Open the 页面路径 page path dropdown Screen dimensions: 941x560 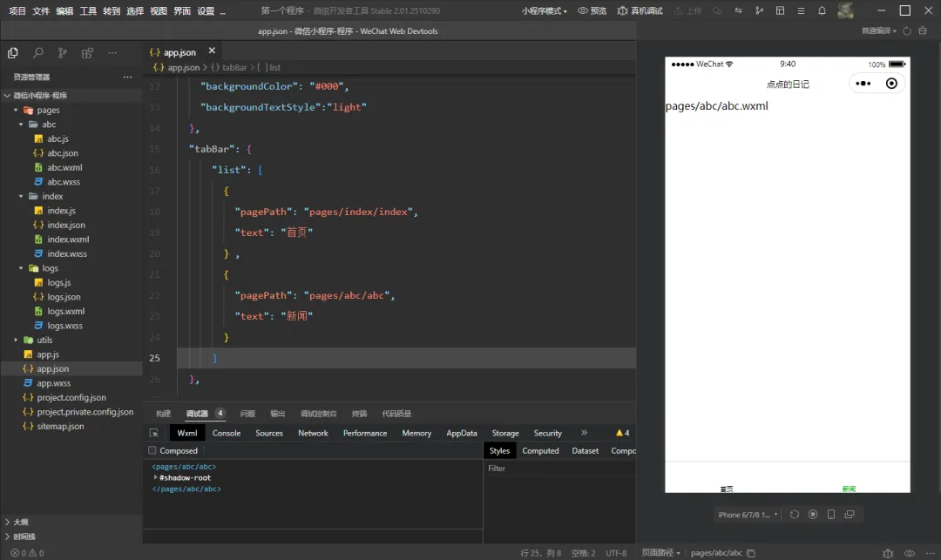pyautogui.click(x=660, y=553)
